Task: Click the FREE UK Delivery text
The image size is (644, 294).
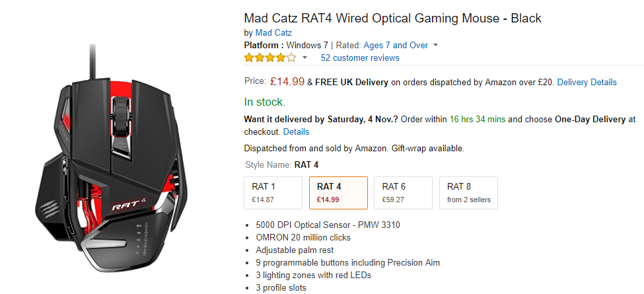Action: 351,83
